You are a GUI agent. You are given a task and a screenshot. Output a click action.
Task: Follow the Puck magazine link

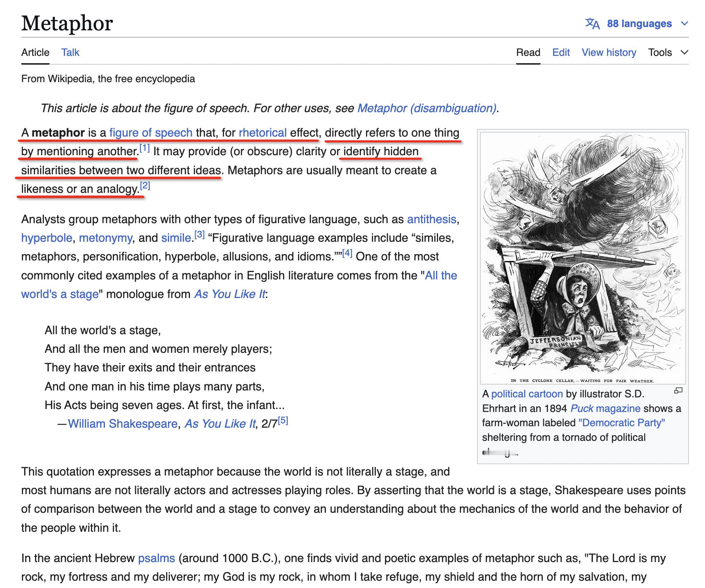[605, 408]
